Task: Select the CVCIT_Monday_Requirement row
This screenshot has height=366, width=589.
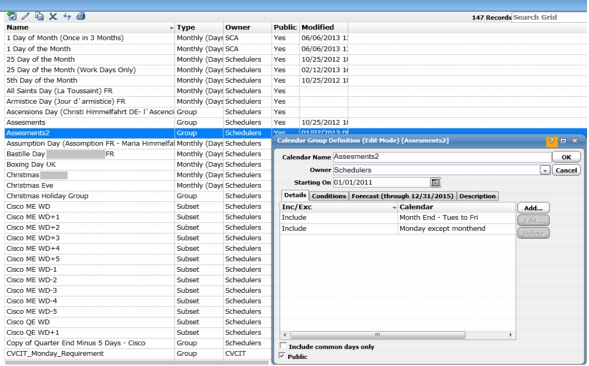Action: pos(138,354)
